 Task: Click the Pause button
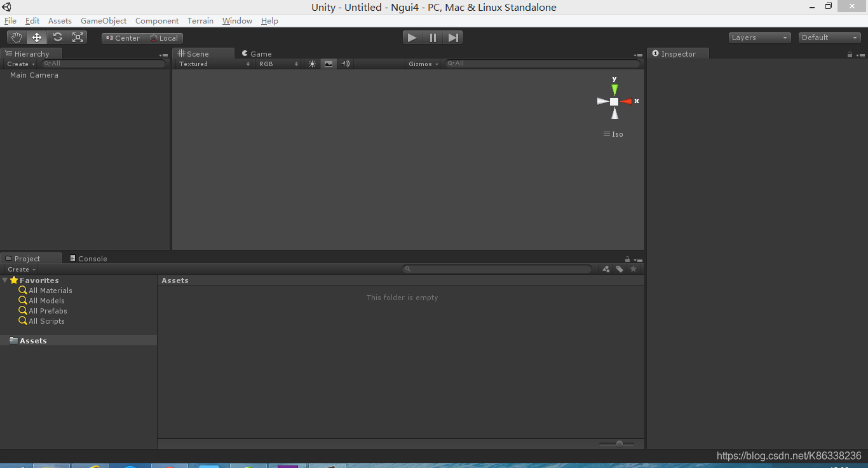pyautogui.click(x=433, y=38)
